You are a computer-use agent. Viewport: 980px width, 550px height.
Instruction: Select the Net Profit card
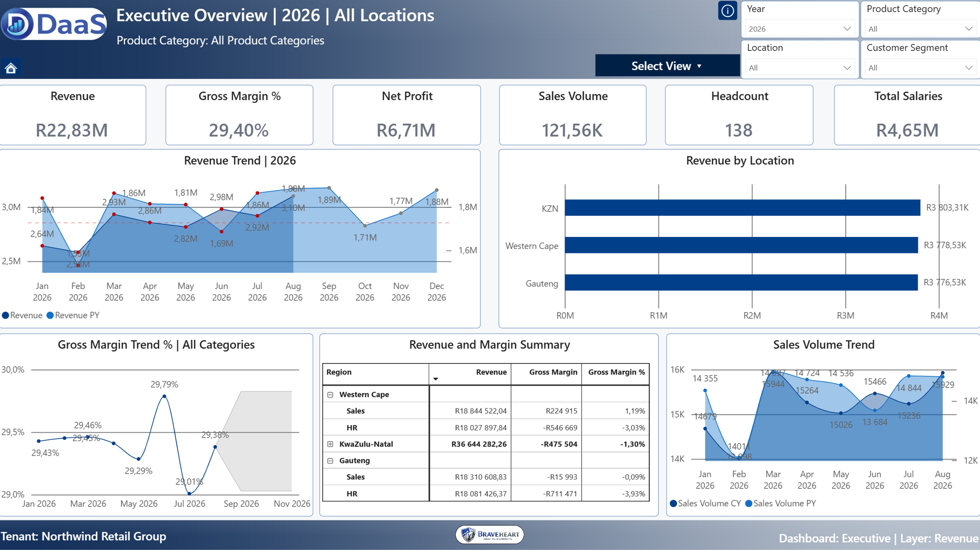(407, 115)
